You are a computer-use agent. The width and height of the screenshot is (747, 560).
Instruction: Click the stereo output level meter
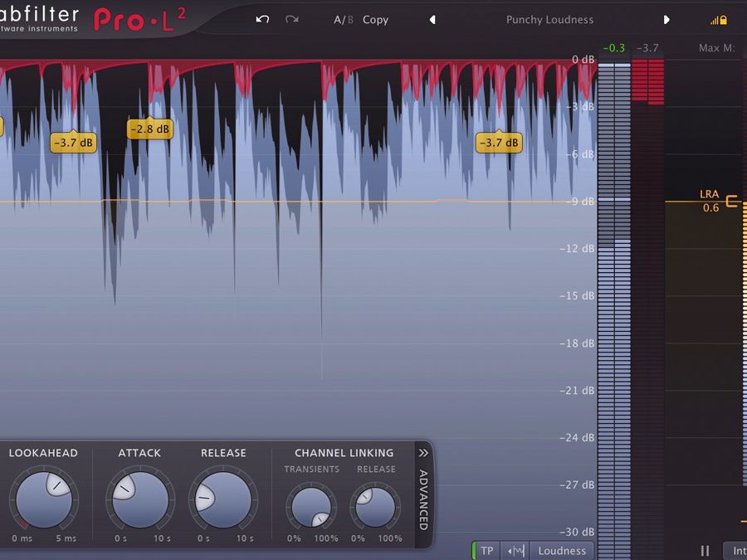(614, 309)
